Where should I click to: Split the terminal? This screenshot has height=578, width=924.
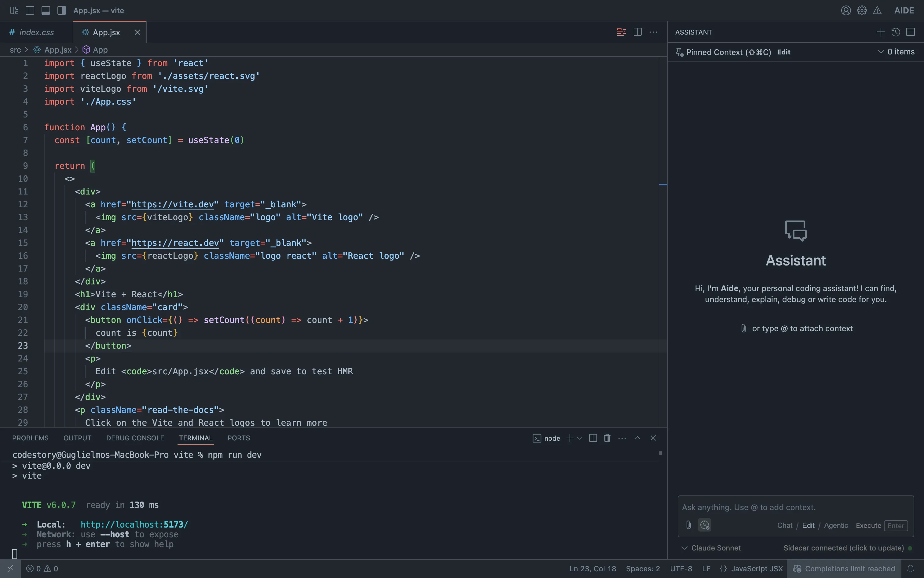point(593,438)
